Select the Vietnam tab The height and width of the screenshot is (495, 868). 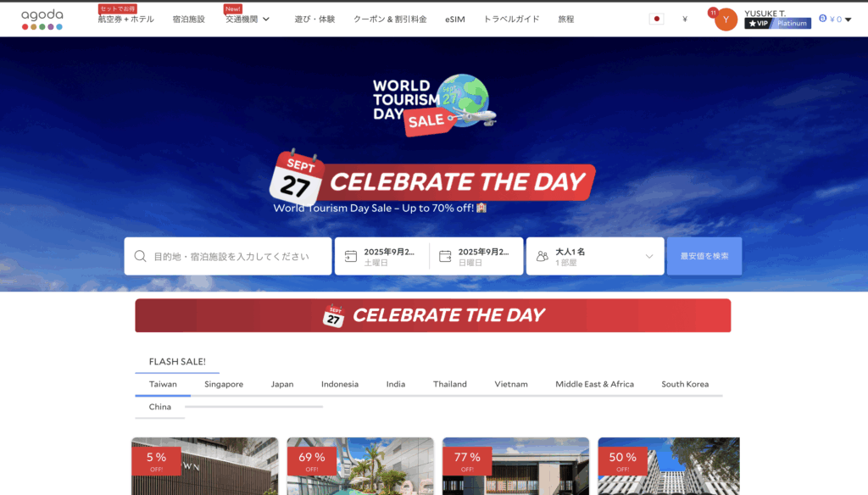click(x=511, y=384)
